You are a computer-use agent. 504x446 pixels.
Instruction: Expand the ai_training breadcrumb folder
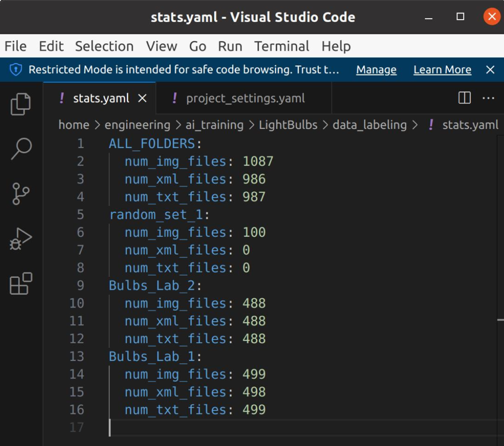coord(214,125)
